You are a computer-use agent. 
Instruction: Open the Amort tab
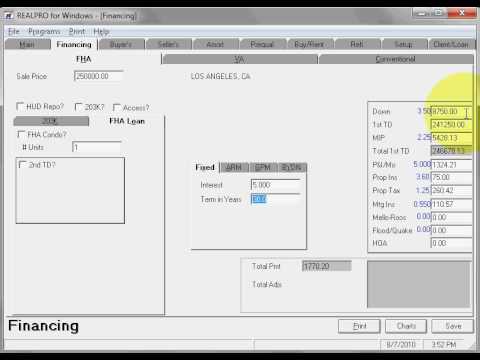215,44
